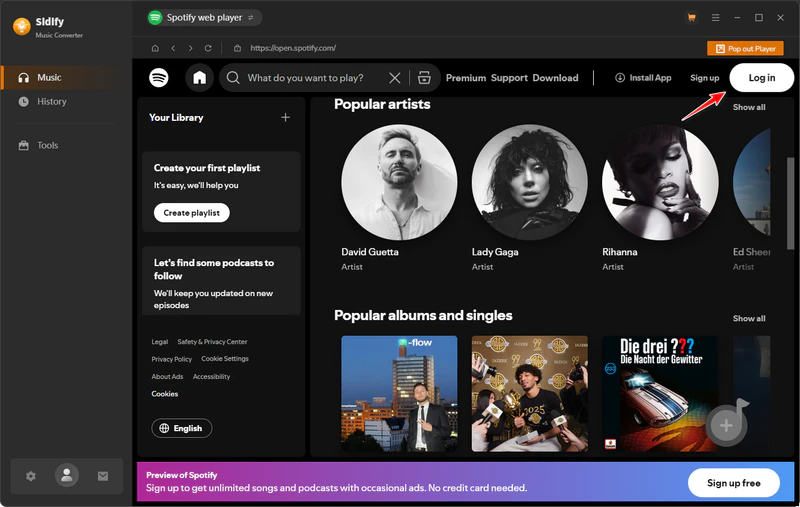The width and height of the screenshot is (800, 507).
Task: Click the Sidify Music Converter logo
Action: pos(48,27)
